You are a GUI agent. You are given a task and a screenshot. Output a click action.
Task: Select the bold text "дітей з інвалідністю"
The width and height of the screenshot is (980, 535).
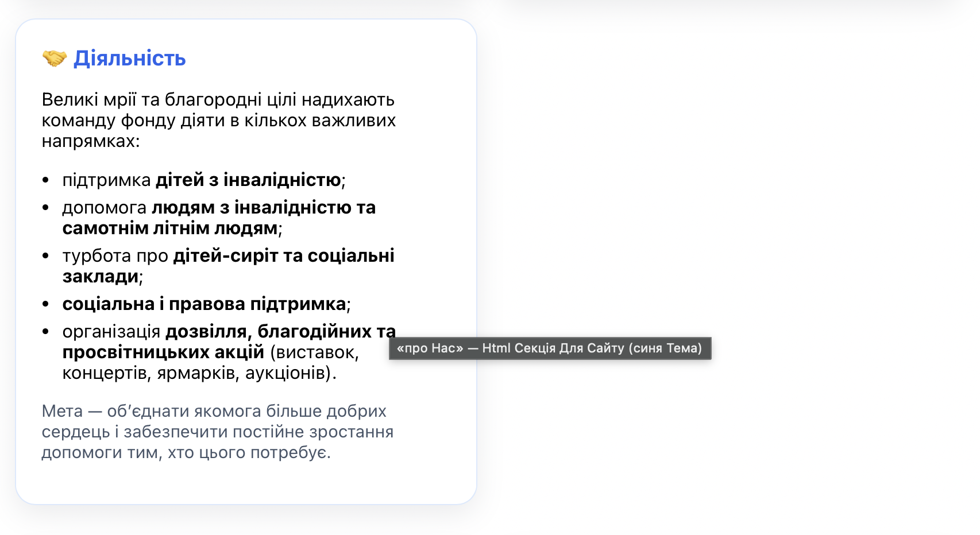coord(248,180)
